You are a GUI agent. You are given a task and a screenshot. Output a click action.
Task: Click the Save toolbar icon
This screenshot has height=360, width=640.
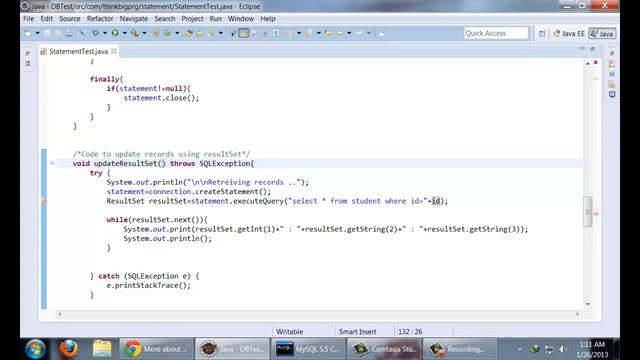click(x=47, y=33)
